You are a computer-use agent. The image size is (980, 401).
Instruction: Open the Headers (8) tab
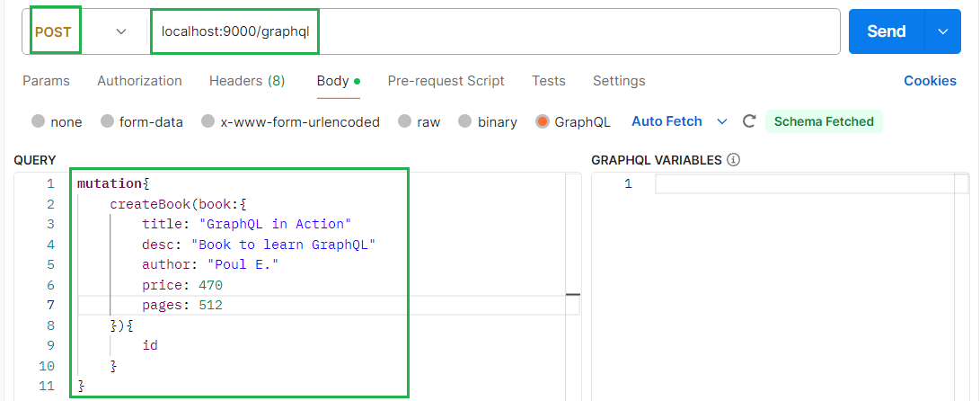point(247,81)
